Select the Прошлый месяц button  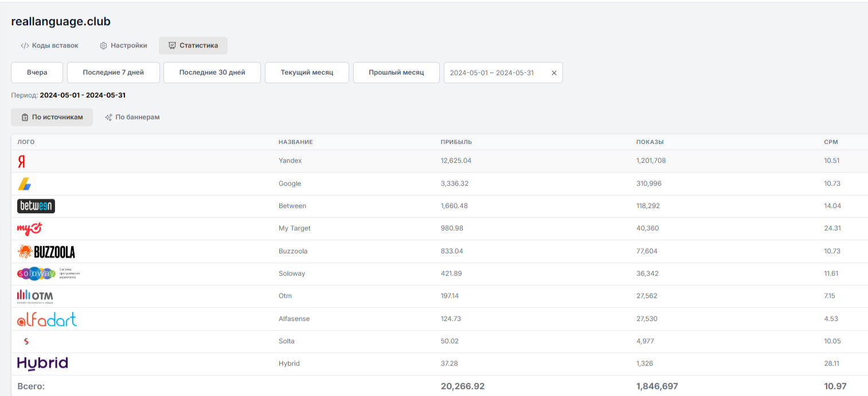tap(396, 73)
